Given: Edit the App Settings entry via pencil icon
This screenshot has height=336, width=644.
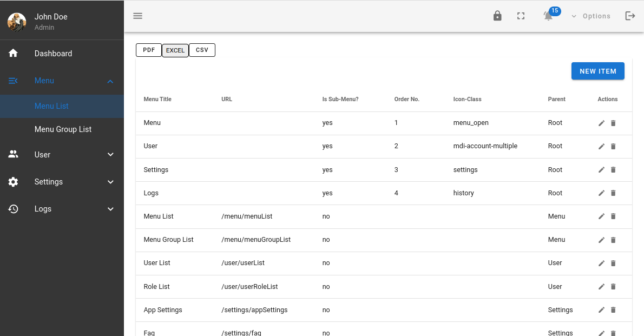Looking at the screenshot, I should coord(601,310).
